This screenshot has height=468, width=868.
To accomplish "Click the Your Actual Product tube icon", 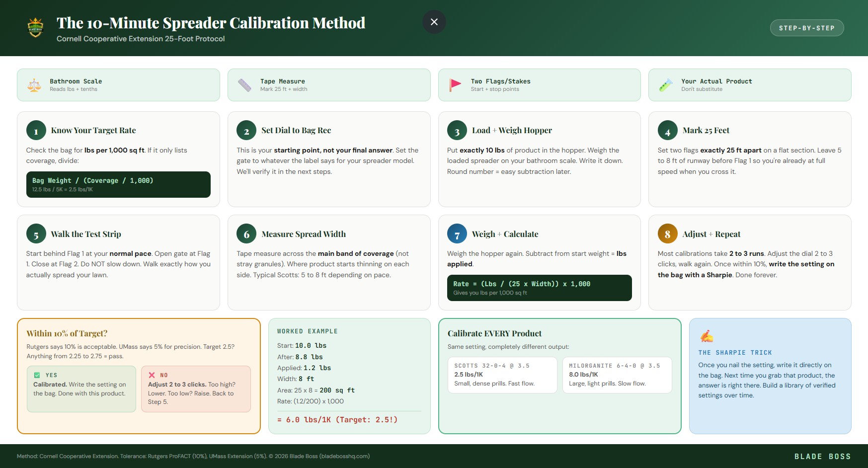I will [666, 84].
